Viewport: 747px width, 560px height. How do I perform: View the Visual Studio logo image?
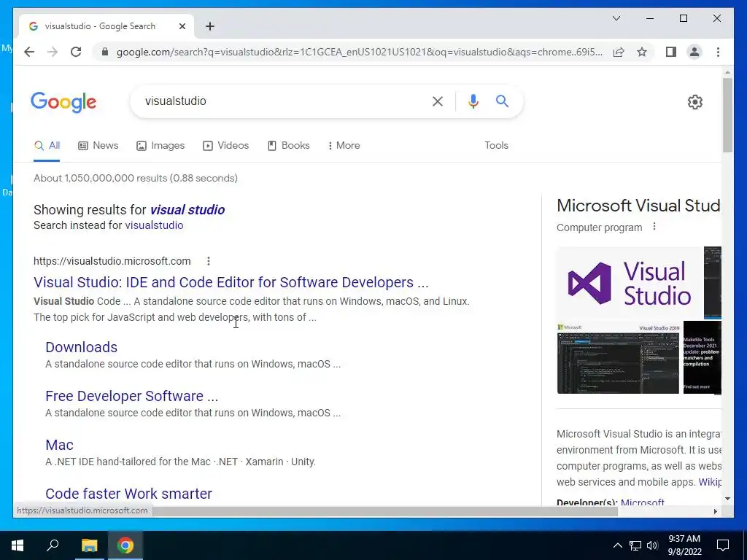(x=630, y=283)
